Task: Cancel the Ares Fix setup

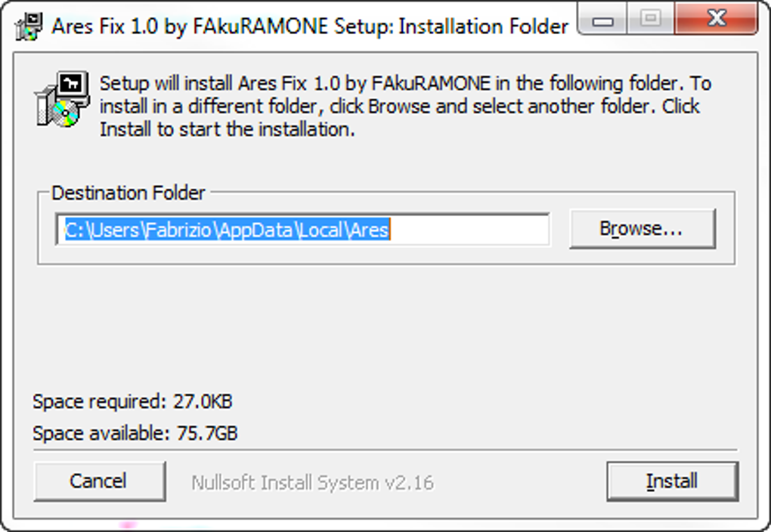Action: [x=98, y=481]
